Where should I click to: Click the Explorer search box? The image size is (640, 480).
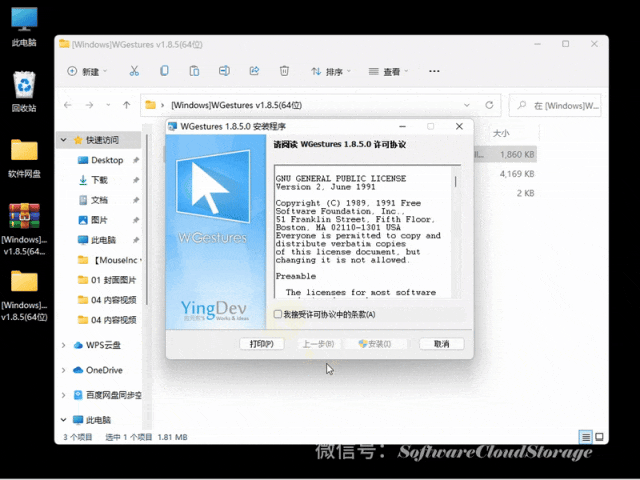(x=555, y=106)
